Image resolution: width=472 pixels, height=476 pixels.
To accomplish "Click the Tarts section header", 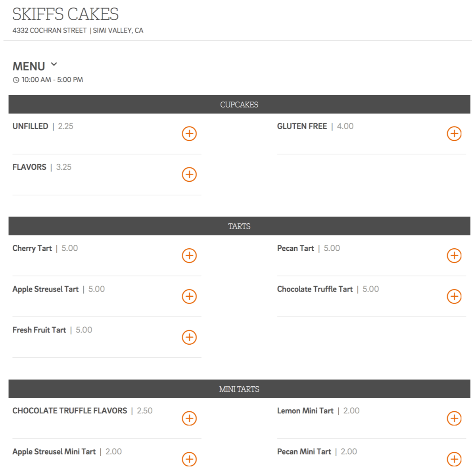I will click(239, 226).
